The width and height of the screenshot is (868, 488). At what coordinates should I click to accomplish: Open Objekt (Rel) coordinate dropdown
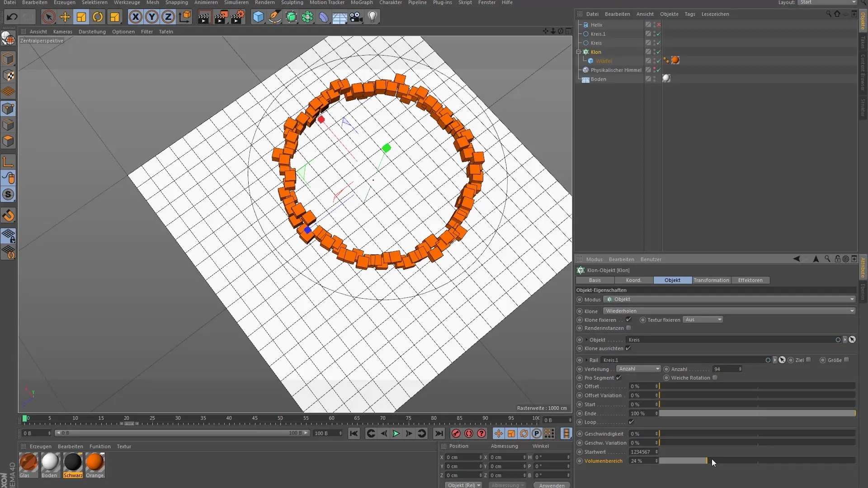[x=464, y=485]
